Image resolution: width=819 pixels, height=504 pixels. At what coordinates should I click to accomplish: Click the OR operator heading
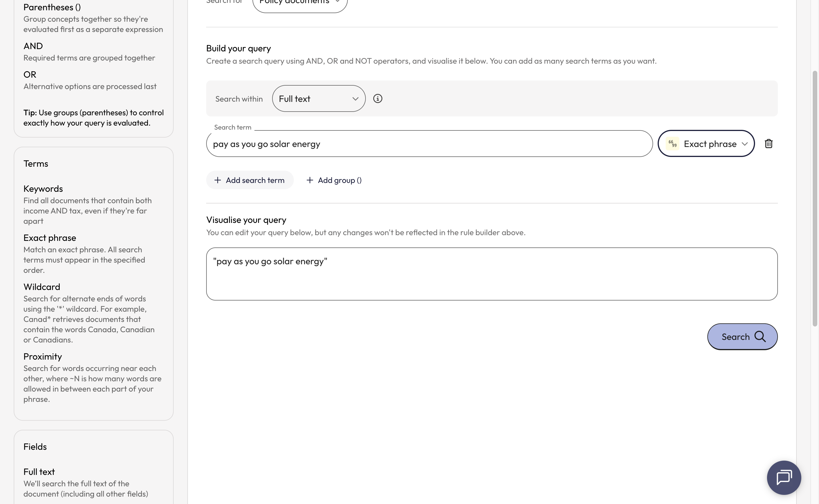coord(30,75)
